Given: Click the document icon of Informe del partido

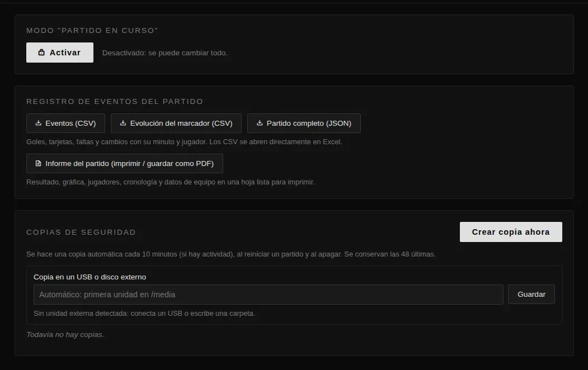Looking at the screenshot, I should (38, 163).
